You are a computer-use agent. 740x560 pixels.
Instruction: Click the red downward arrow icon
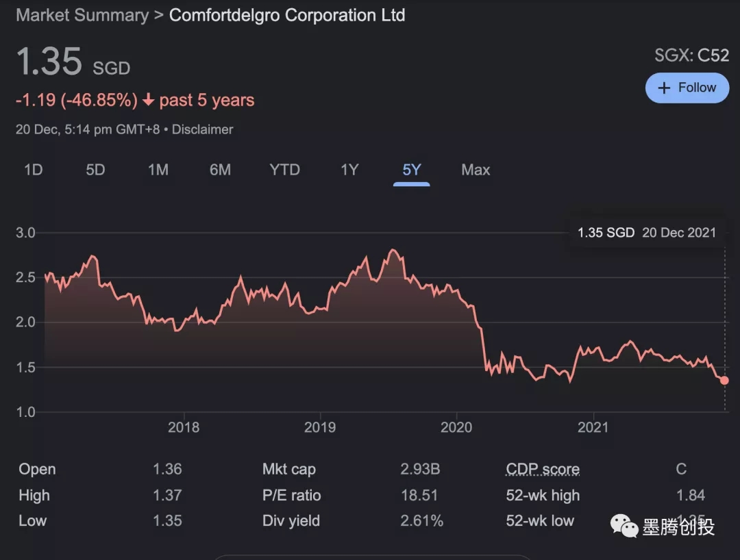(x=149, y=101)
